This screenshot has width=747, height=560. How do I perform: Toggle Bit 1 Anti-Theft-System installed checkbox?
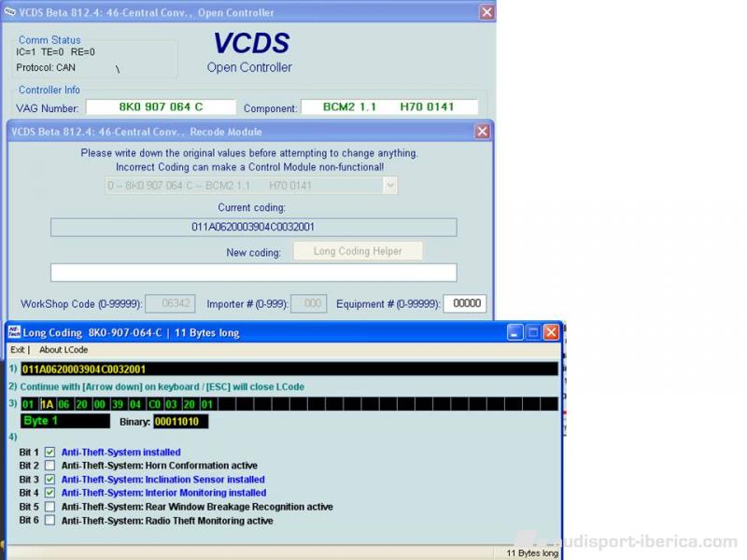50,452
